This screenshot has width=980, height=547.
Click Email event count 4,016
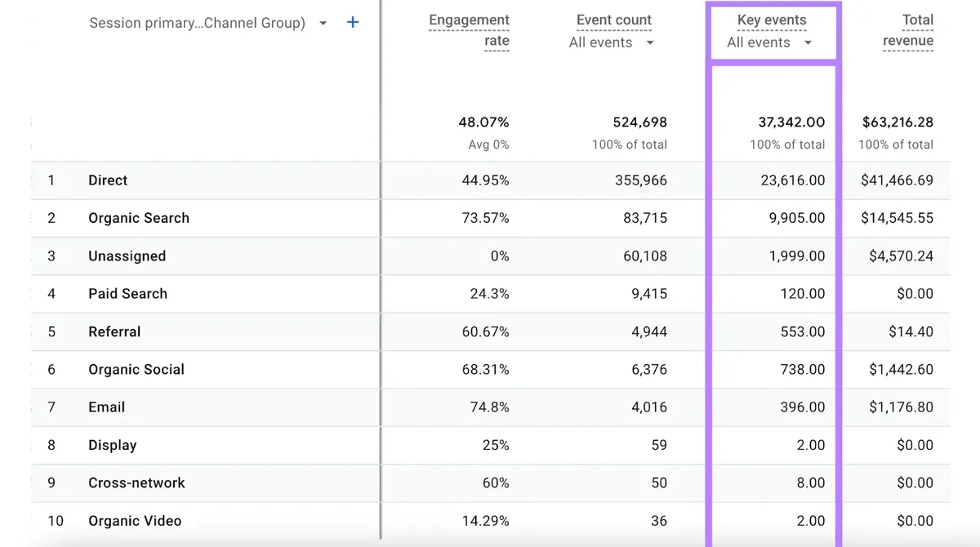649,407
